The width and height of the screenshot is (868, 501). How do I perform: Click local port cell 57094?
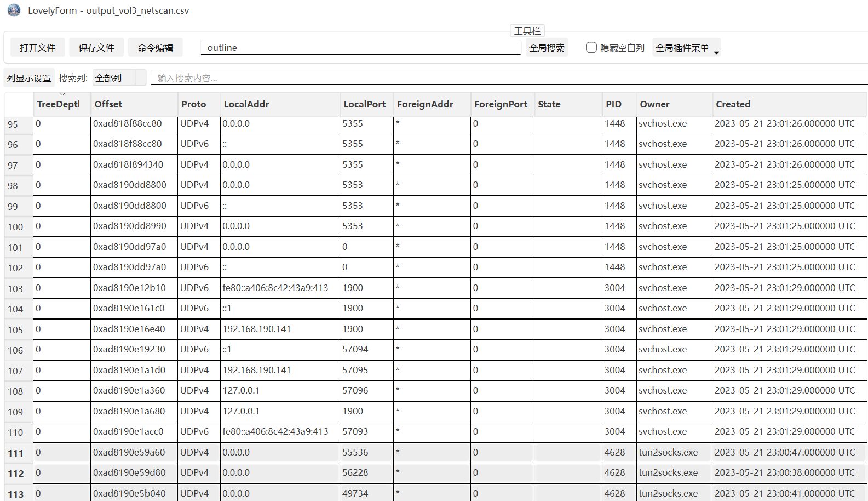pyautogui.click(x=367, y=349)
